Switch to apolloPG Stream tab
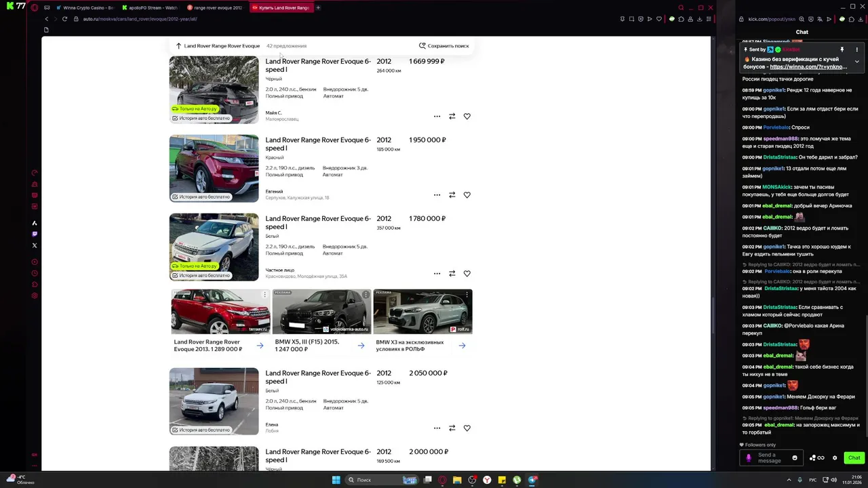This screenshot has height=488, width=868. [149, 7]
